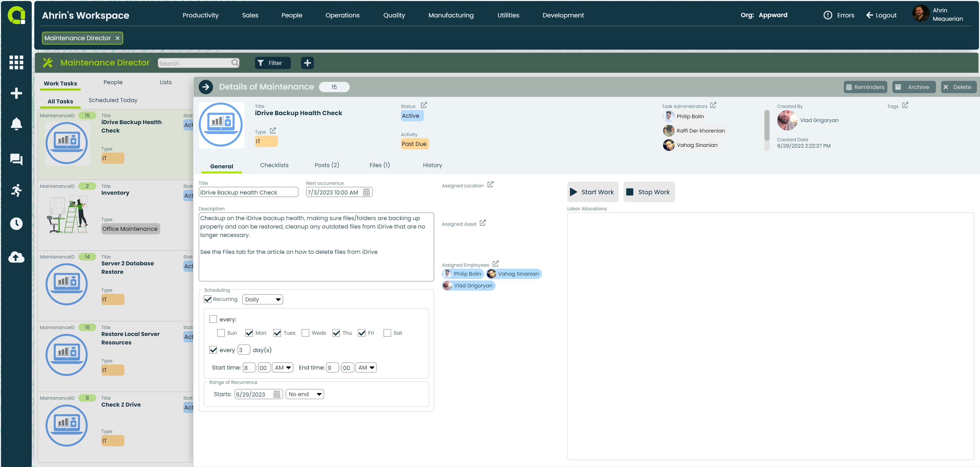Open the 'No end' range dropdown
Image resolution: width=980 pixels, height=467 pixels.
[305, 394]
